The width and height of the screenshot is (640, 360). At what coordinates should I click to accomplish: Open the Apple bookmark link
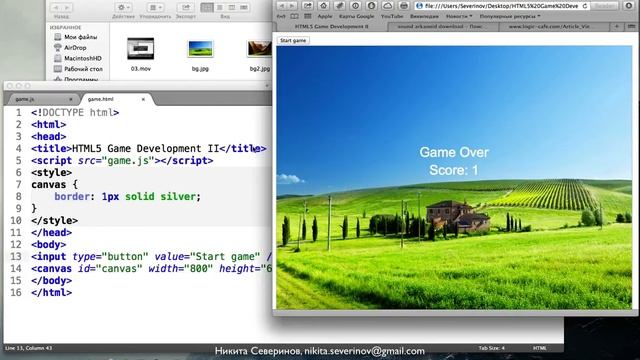point(325,16)
